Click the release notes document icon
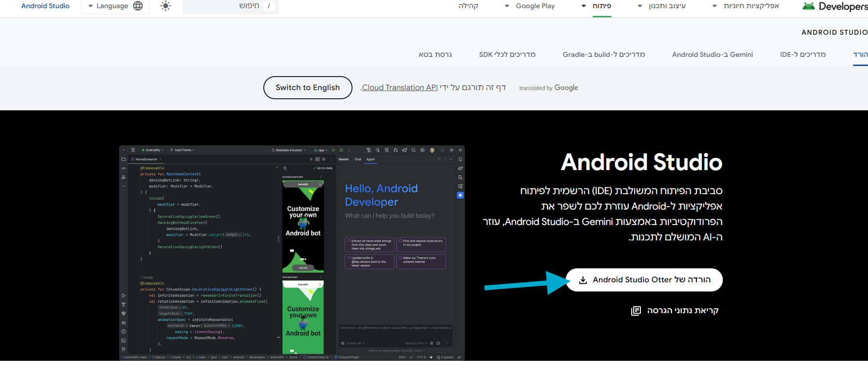 [636, 311]
